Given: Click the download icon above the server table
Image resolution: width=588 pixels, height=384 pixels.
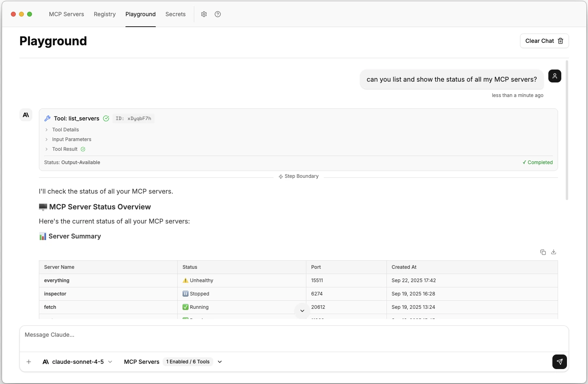Looking at the screenshot, I should point(554,252).
